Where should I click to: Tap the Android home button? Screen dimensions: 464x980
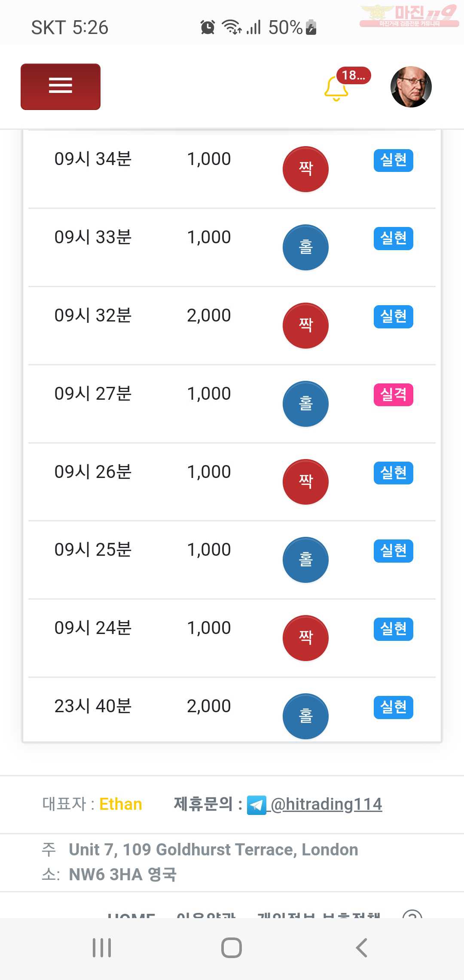coord(232,948)
